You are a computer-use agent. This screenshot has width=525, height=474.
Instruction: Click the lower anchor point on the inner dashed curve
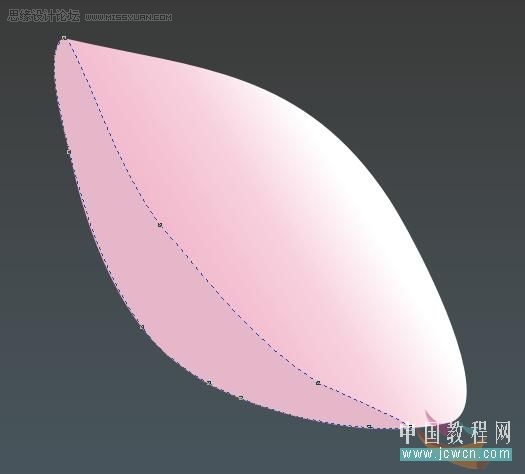pos(318,383)
